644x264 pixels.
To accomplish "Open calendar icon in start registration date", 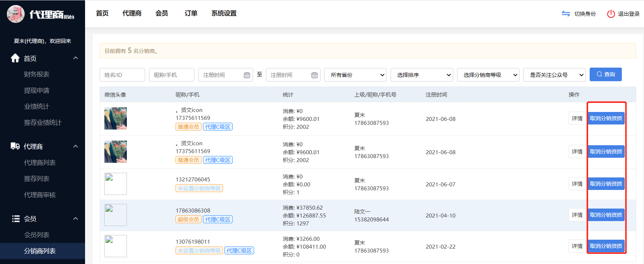I will coord(247,75).
